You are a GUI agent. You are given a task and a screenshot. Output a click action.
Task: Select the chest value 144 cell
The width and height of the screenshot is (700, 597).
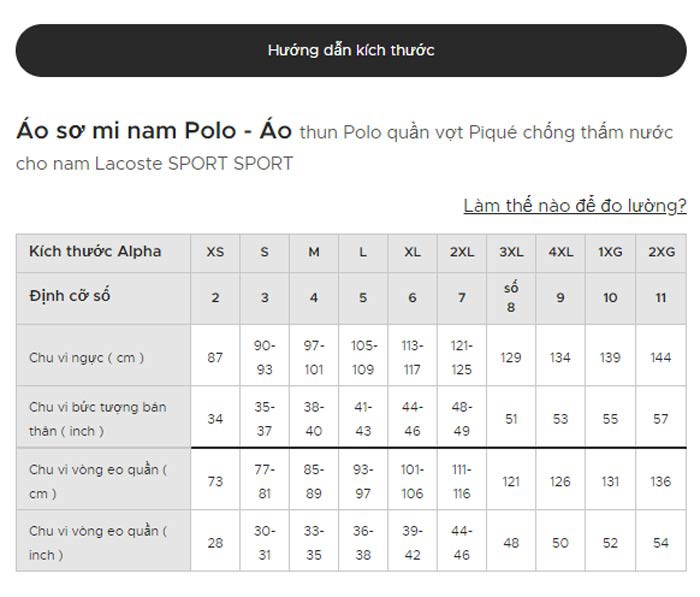coord(660,357)
